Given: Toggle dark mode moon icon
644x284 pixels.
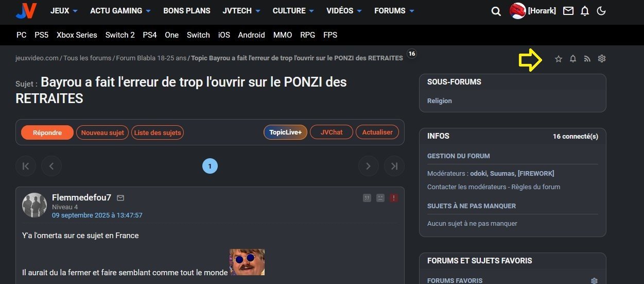Looking at the screenshot, I should tap(601, 11).
